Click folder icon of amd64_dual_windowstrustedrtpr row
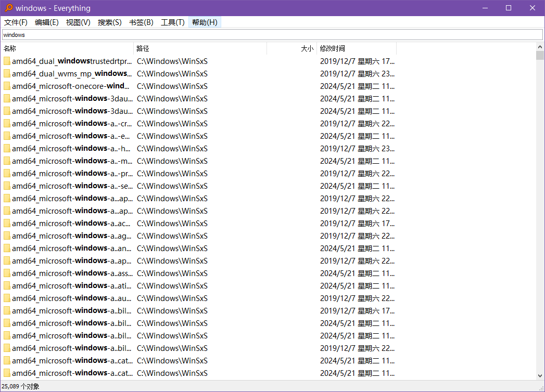The width and height of the screenshot is (545, 392). coord(7,61)
